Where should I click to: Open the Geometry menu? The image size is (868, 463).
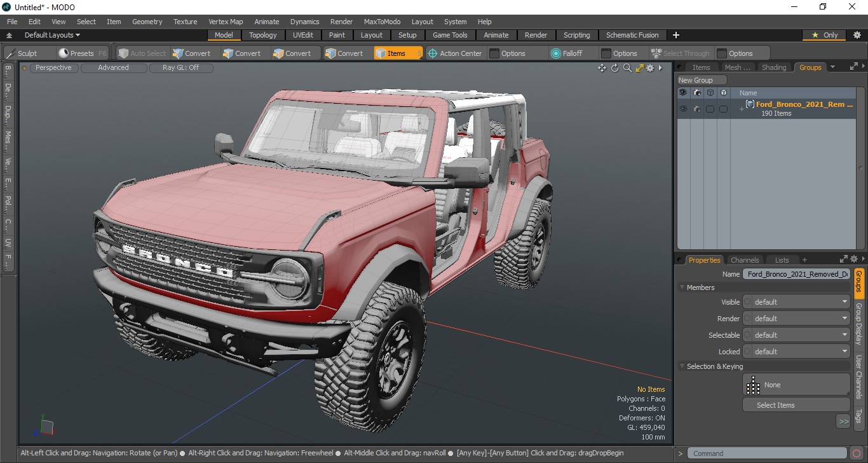point(147,22)
